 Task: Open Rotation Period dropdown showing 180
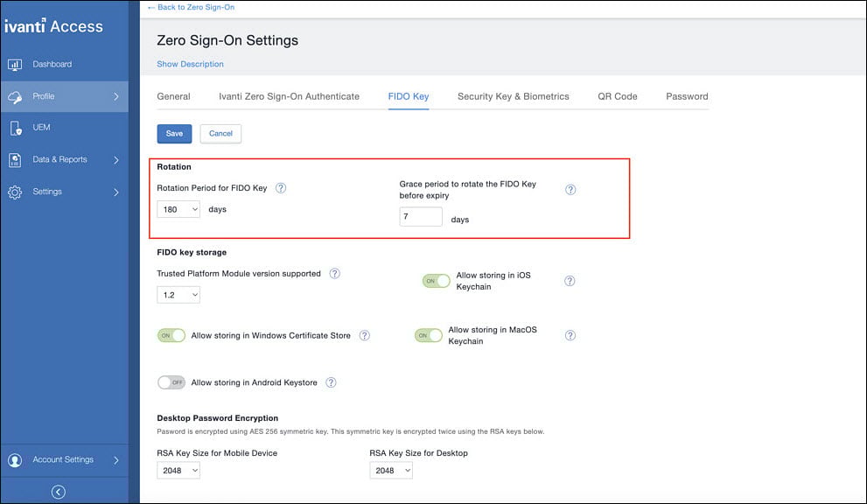(178, 209)
